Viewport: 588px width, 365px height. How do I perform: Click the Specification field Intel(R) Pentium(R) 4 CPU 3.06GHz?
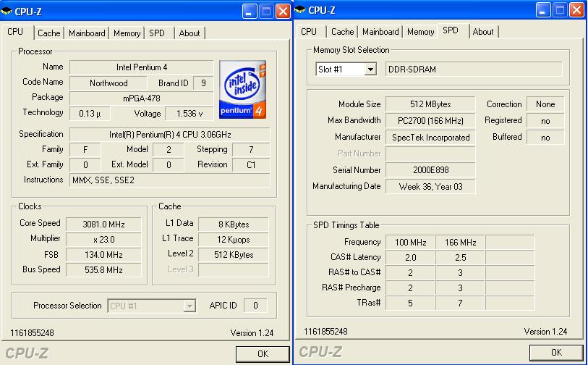tap(170, 135)
